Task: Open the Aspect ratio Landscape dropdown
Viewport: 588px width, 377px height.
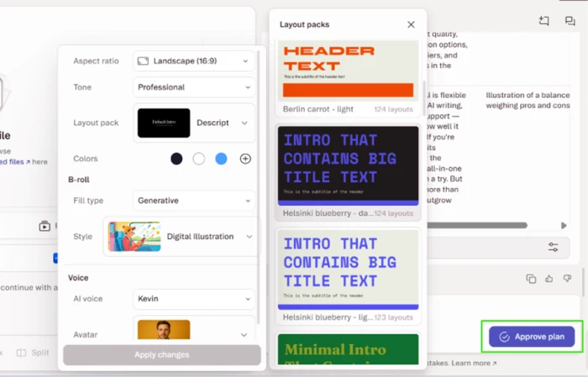Action: [194, 60]
